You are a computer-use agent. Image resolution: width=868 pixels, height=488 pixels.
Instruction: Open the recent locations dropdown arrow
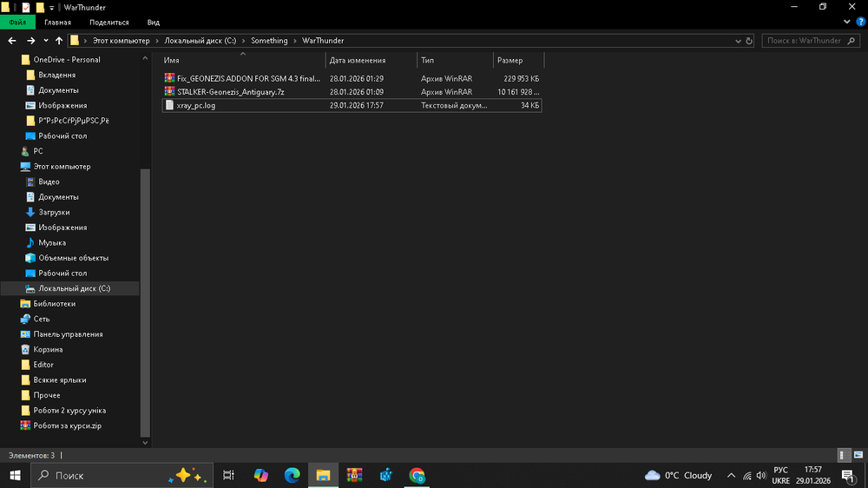(45, 41)
